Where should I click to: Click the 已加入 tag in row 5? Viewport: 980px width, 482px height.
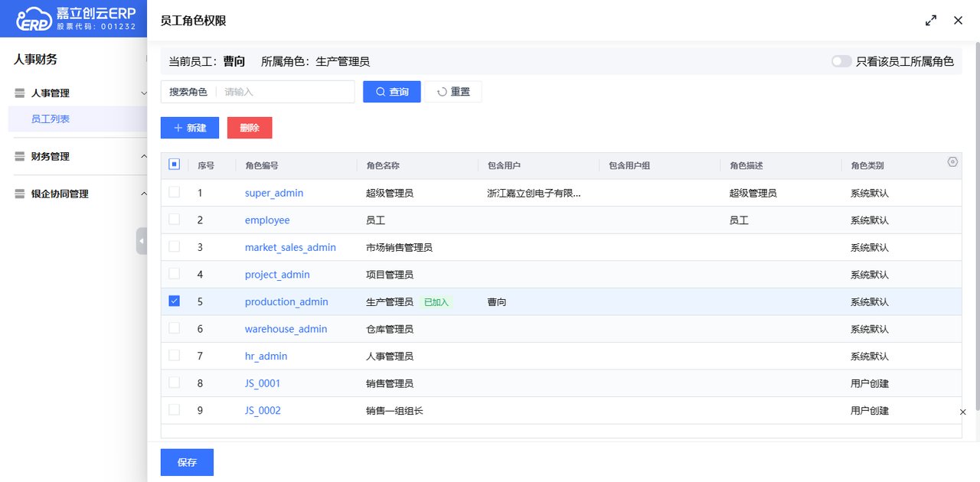436,302
